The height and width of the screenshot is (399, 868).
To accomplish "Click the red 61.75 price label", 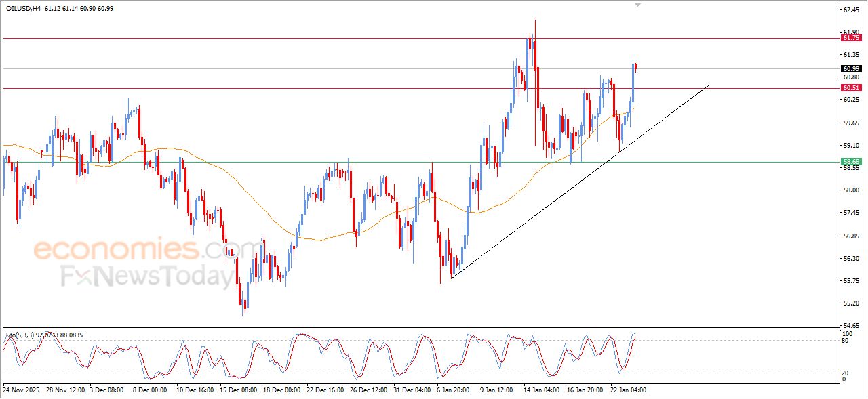I will pyautogui.click(x=851, y=38).
